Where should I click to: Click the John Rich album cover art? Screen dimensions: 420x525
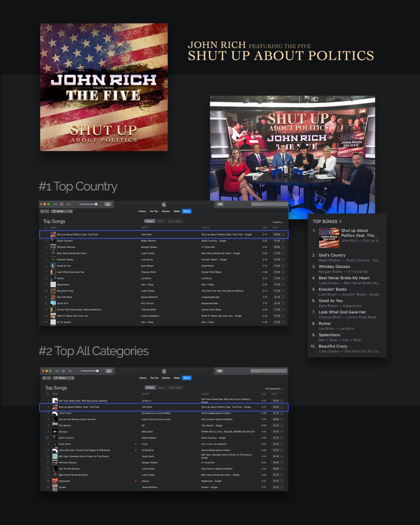(x=104, y=87)
